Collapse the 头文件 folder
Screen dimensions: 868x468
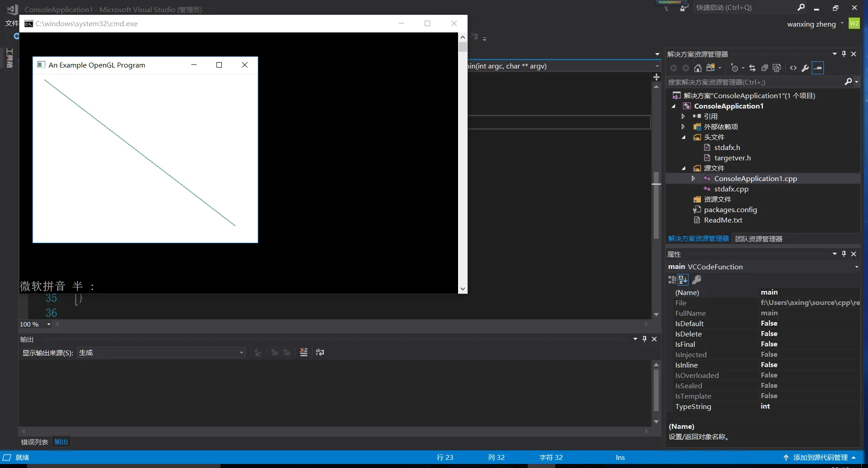click(684, 137)
